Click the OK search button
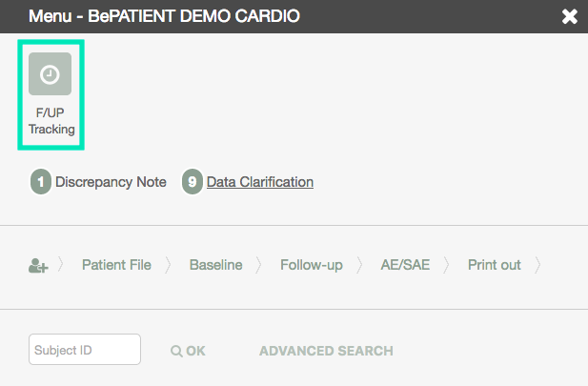 click(188, 351)
